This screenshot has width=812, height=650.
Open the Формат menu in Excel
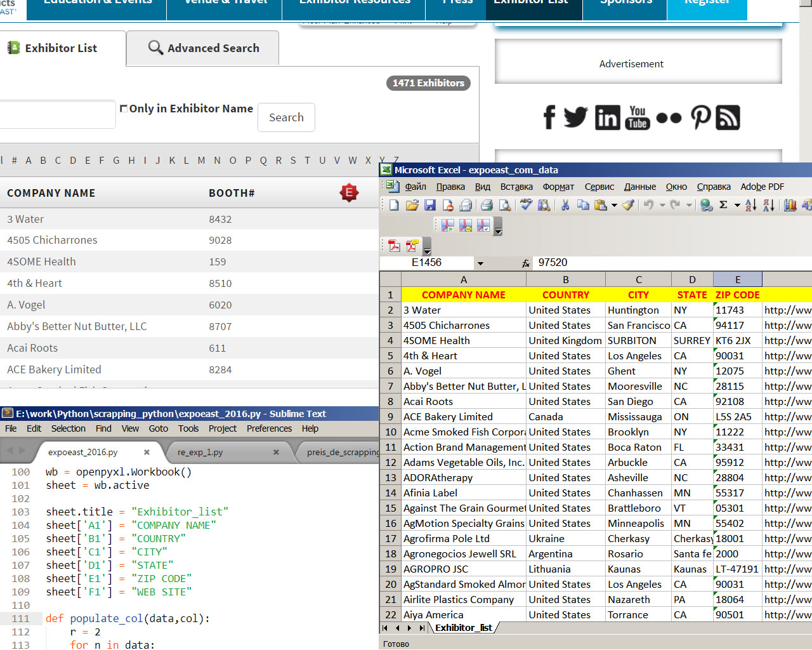(x=558, y=187)
